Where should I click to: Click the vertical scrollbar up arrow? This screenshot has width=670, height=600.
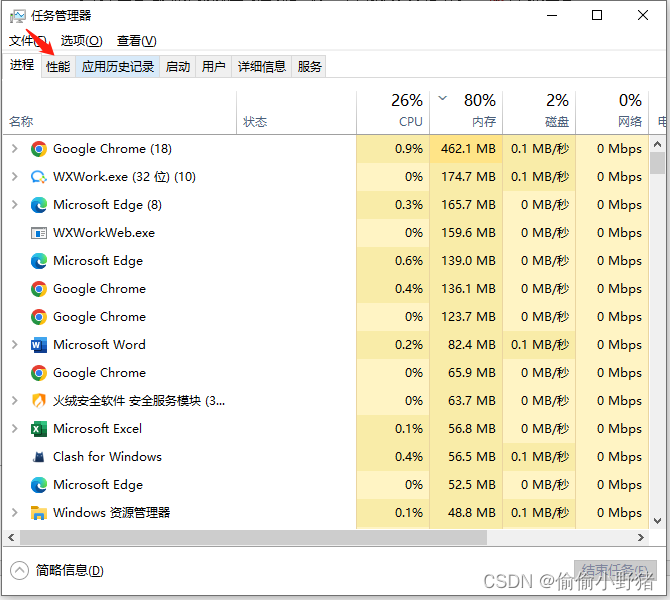tap(658, 144)
